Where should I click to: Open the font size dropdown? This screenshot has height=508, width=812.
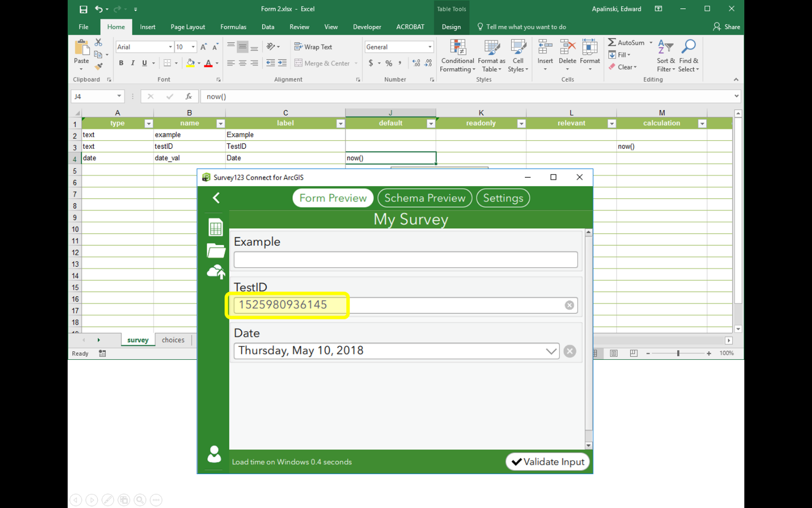(x=193, y=47)
